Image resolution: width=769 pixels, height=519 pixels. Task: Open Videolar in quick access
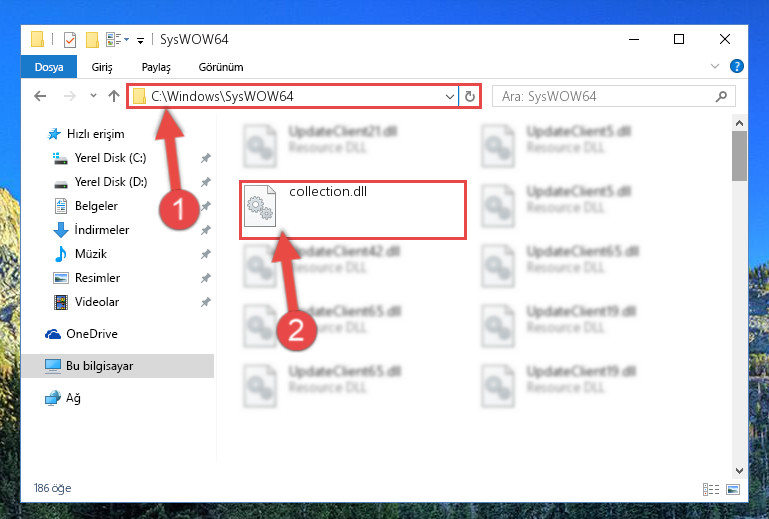(86, 302)
